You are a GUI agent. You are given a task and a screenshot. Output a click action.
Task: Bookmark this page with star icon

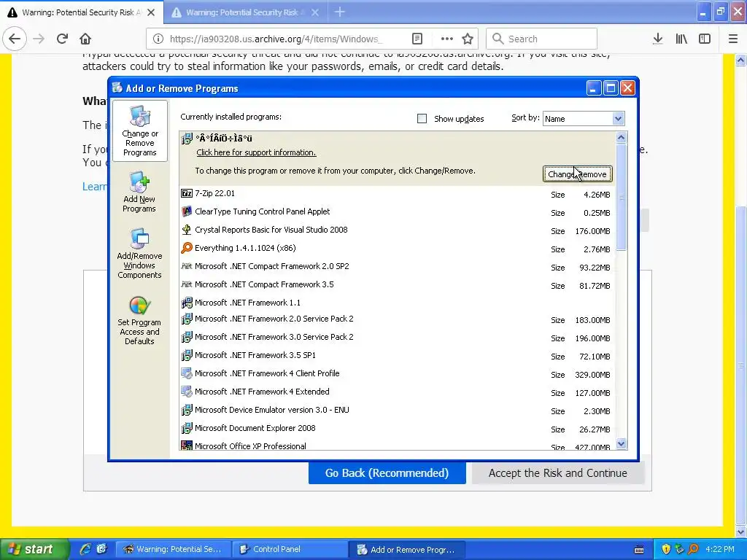(x=468, y=39)
